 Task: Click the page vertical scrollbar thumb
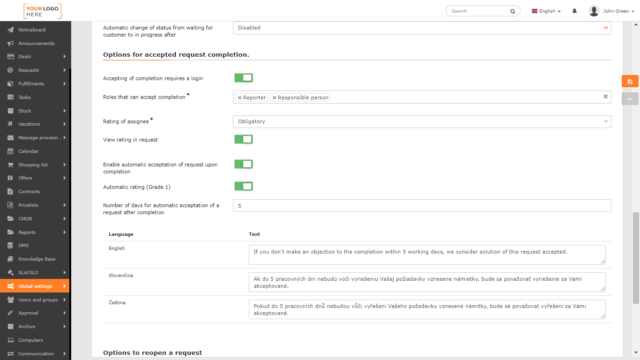point(636,258)
